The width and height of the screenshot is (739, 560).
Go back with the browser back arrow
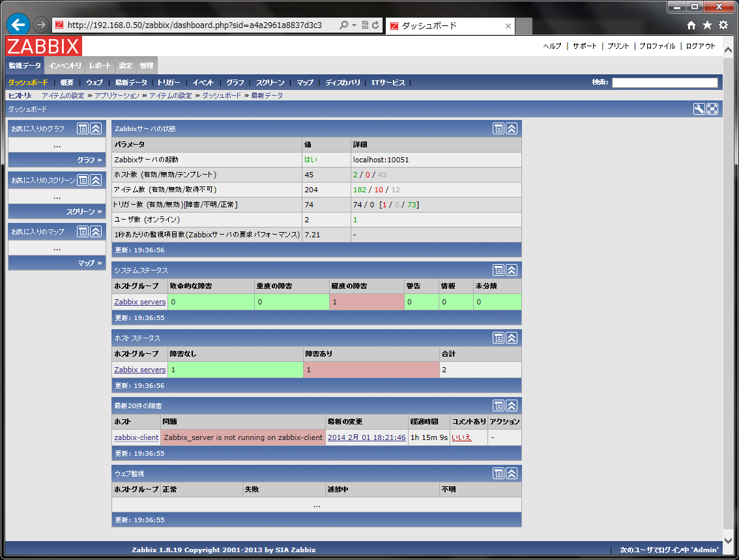18,25
